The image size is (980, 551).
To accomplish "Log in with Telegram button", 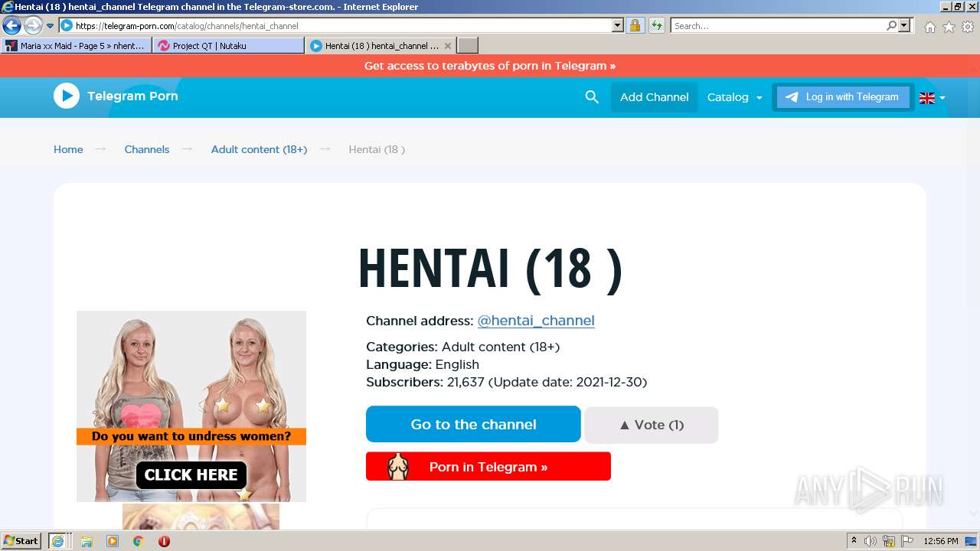I will click(843, 97).
